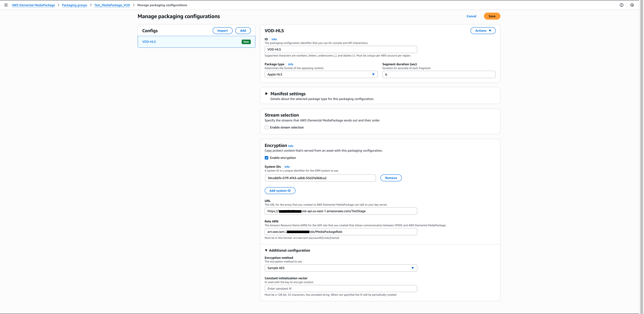
Task: Navigate to Packaging groups breadcrumb
Action: pyautogui.click(x=74, y=5)
